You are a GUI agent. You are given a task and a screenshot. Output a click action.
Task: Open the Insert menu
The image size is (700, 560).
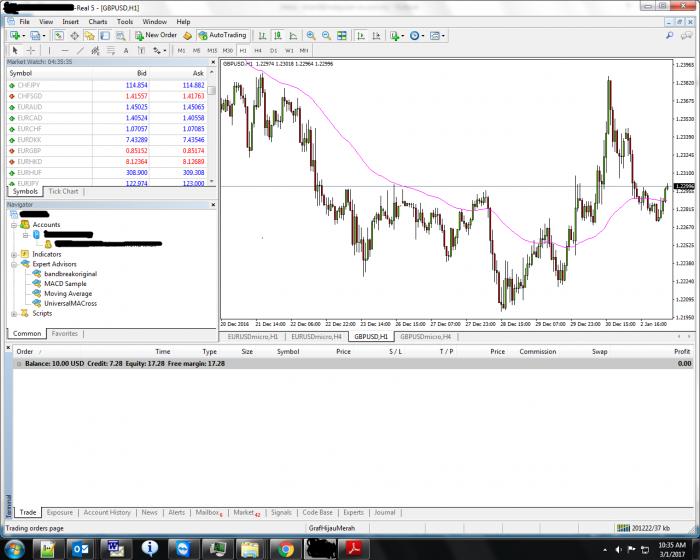(x=70, y=21)
